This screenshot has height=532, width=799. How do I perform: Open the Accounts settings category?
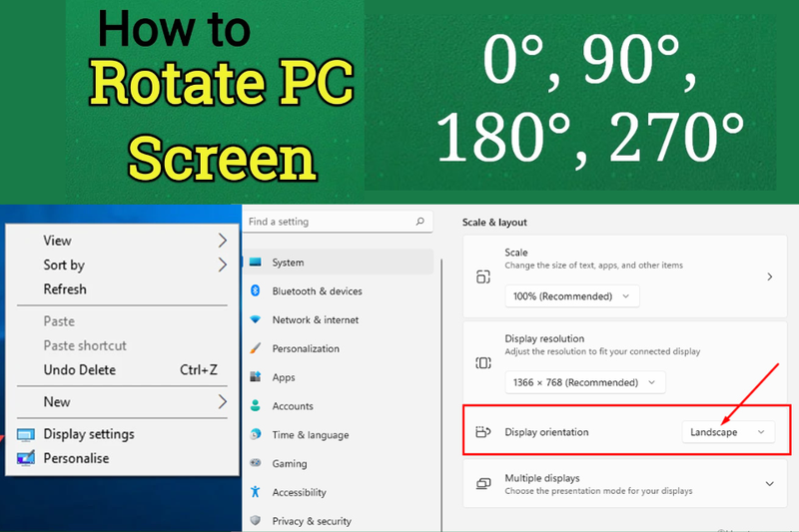point(339,406)
